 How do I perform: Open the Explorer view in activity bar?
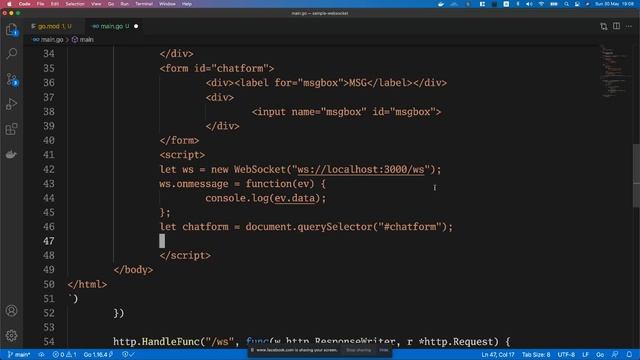(x=11, y=29)
